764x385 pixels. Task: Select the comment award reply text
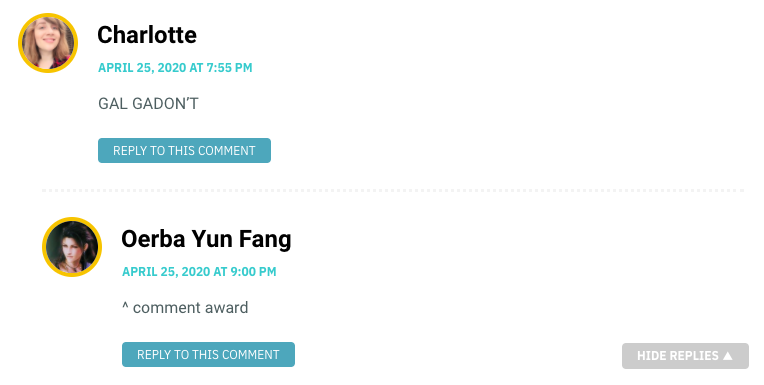click(x=185, y=308)
